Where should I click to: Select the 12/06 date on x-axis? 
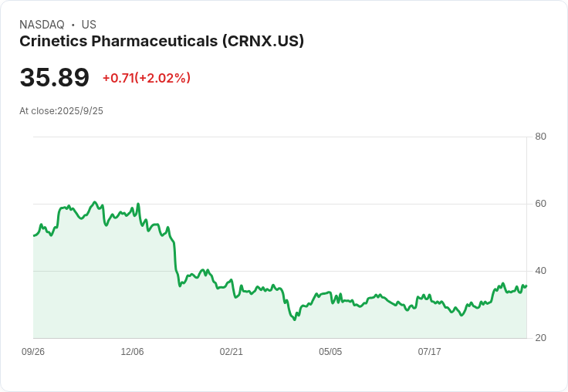[x=132, y=352]
